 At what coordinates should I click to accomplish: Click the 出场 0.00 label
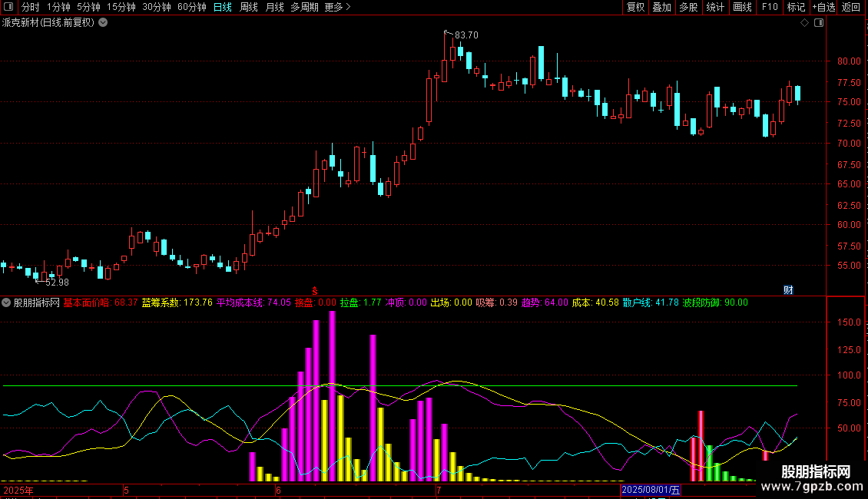452,302
